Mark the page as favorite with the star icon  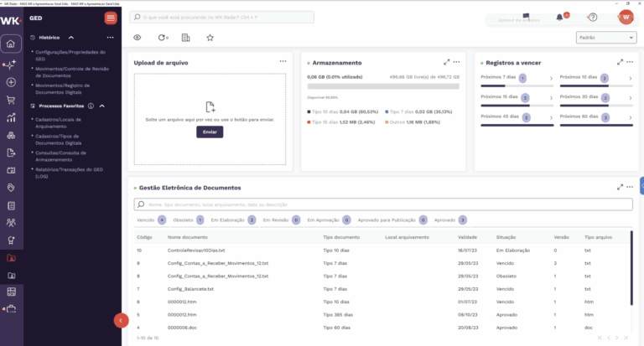coord(210,38)
